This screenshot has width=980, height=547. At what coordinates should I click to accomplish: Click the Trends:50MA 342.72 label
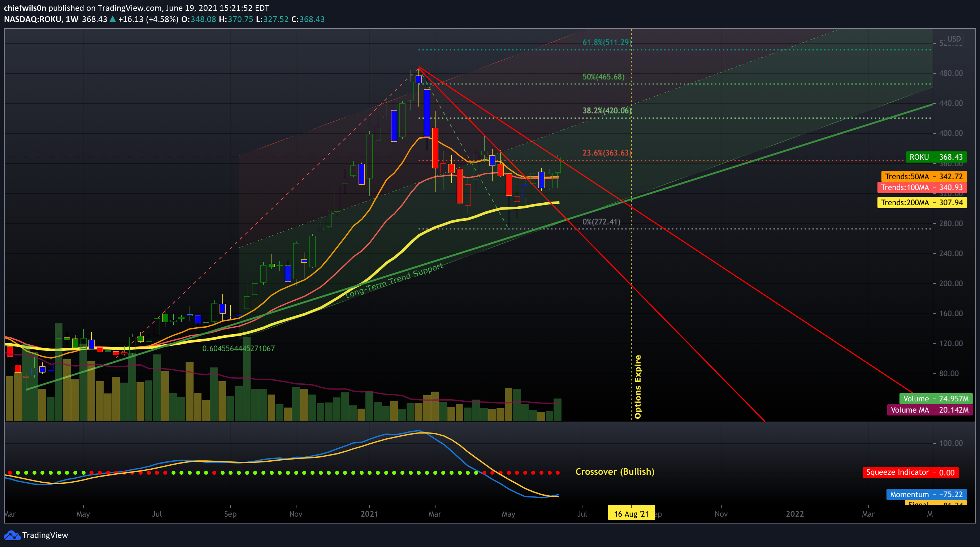point(924,176)
